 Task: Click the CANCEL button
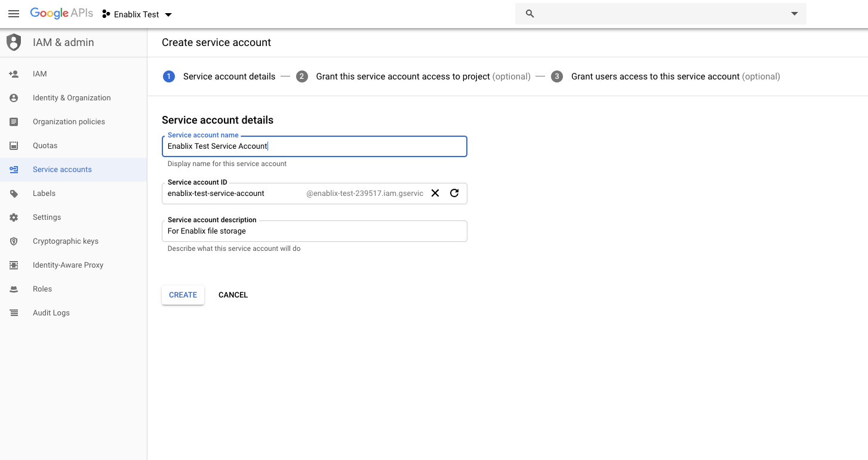[233, 295]
